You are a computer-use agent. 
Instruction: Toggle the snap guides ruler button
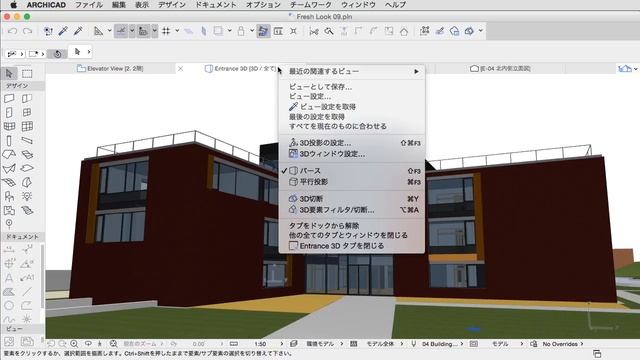click(x=143, y=31)
